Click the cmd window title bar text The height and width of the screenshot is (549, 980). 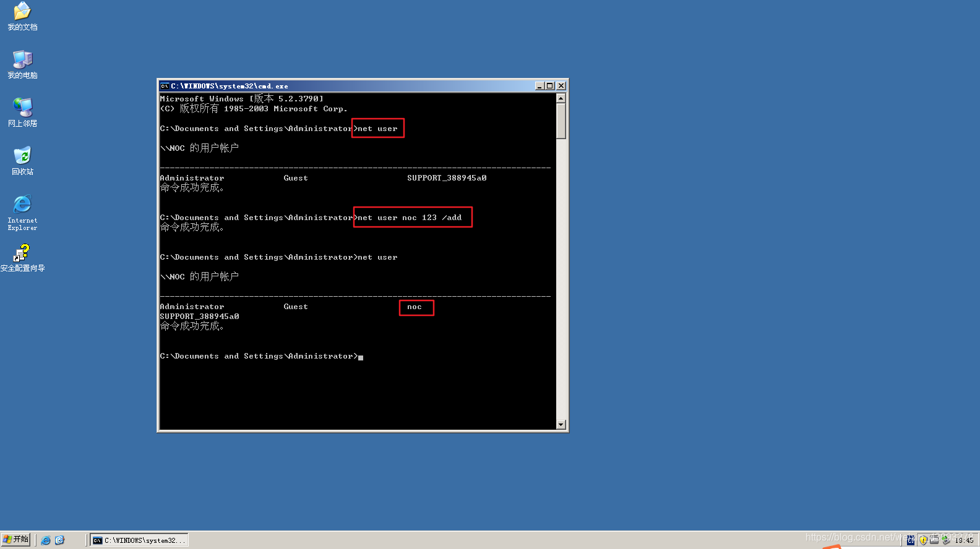click(230, 86)
